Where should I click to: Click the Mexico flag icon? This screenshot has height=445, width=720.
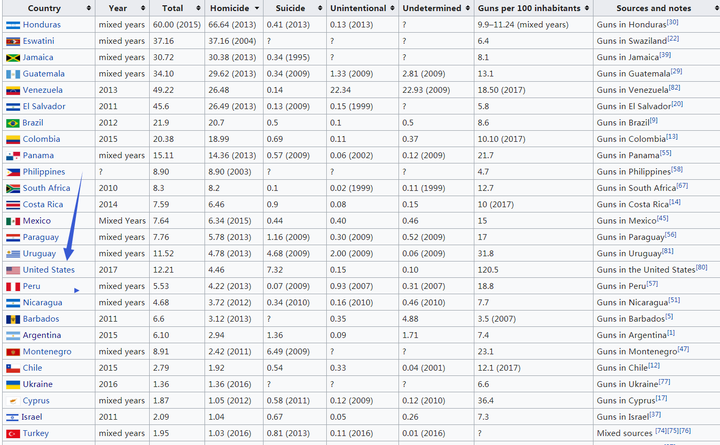[x=13, y=221]
